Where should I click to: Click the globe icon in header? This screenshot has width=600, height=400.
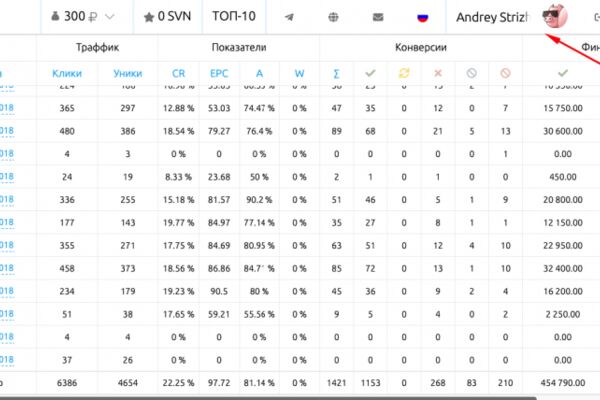pos(333,17)
